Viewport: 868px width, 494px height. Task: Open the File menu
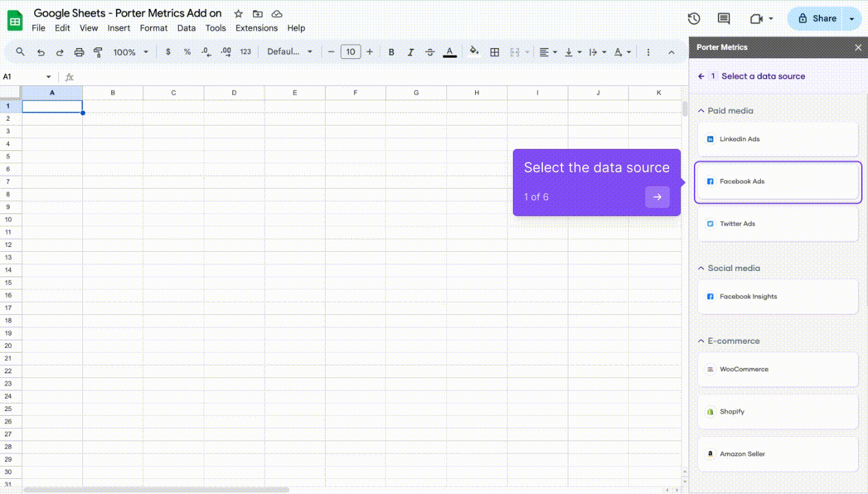click(x=38, y=28)
